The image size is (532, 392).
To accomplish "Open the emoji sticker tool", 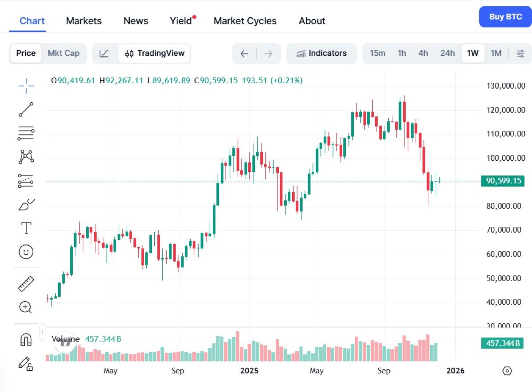I will click(x=26, y=252).
